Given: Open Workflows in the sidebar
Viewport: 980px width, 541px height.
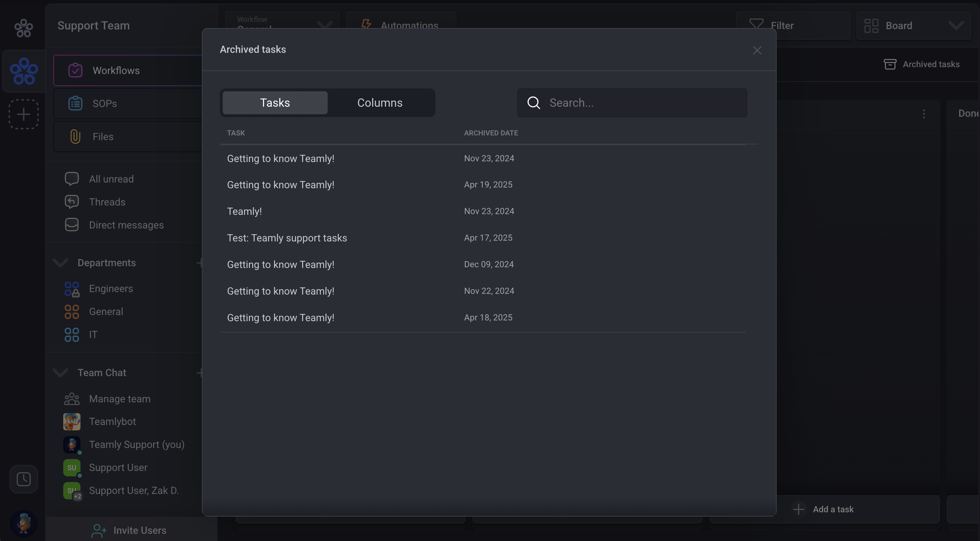Looking at the screenshot, I should point(116,70).
